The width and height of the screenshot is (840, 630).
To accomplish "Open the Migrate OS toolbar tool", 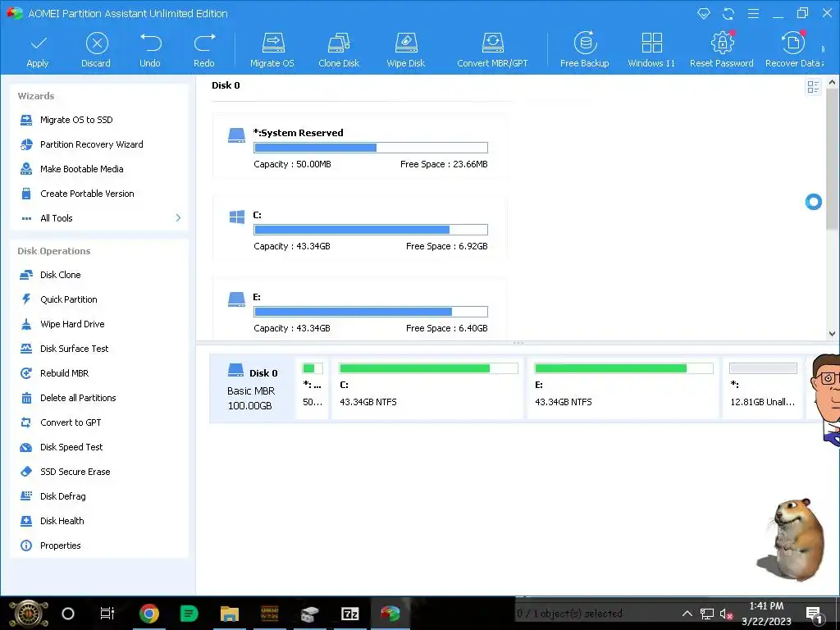I will 272,51.
